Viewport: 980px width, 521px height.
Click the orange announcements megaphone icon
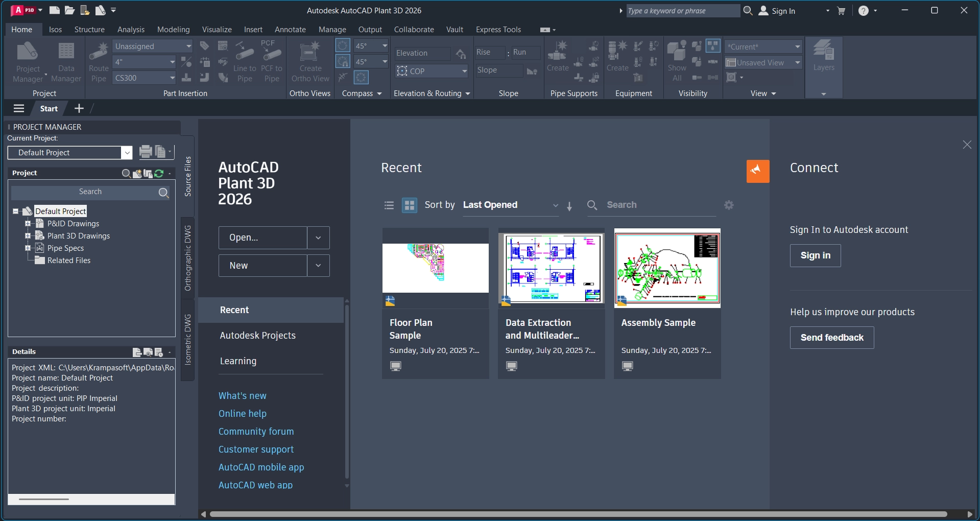point(757,171)
